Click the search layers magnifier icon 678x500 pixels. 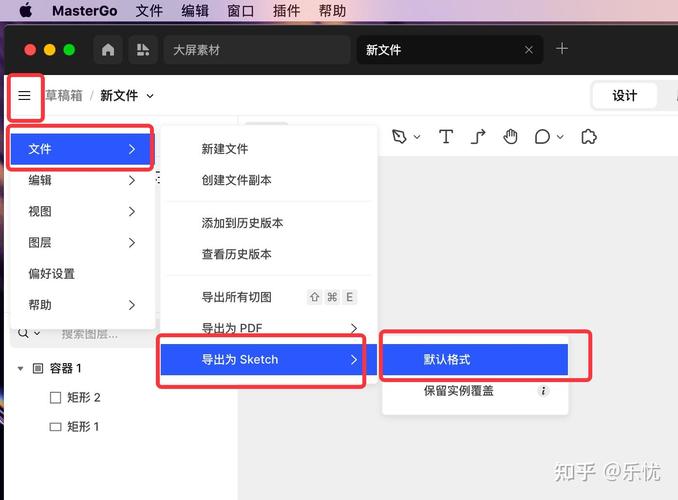coord(23,333)
